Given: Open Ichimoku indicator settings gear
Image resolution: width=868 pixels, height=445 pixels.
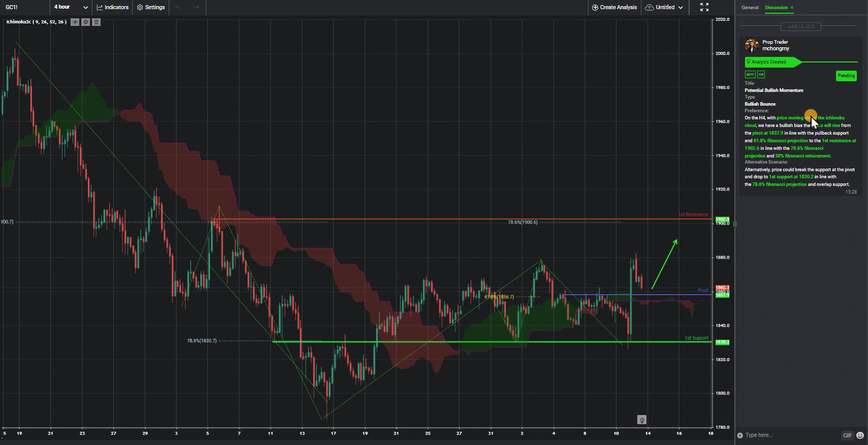Looking at the screenshot, I should [86, 22].
